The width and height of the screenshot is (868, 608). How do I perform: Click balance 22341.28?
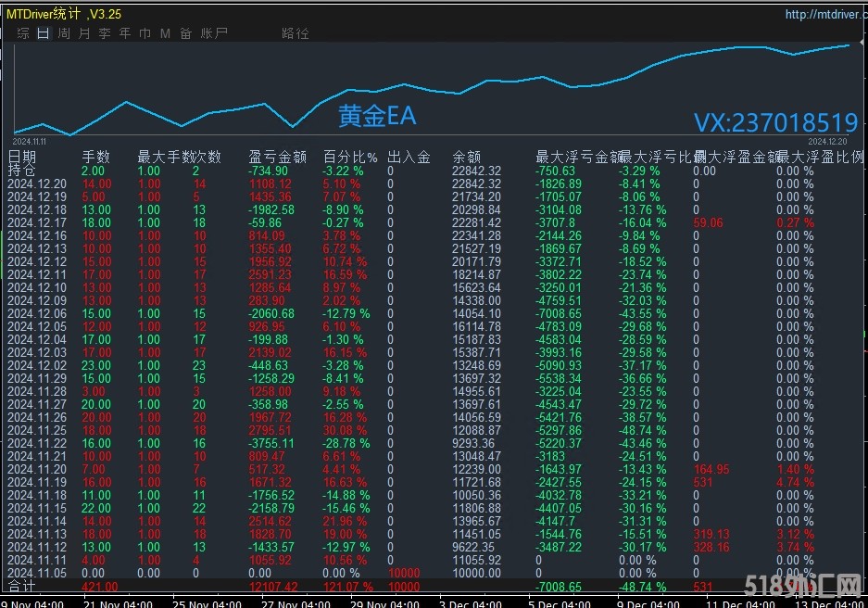click(476, 236)
